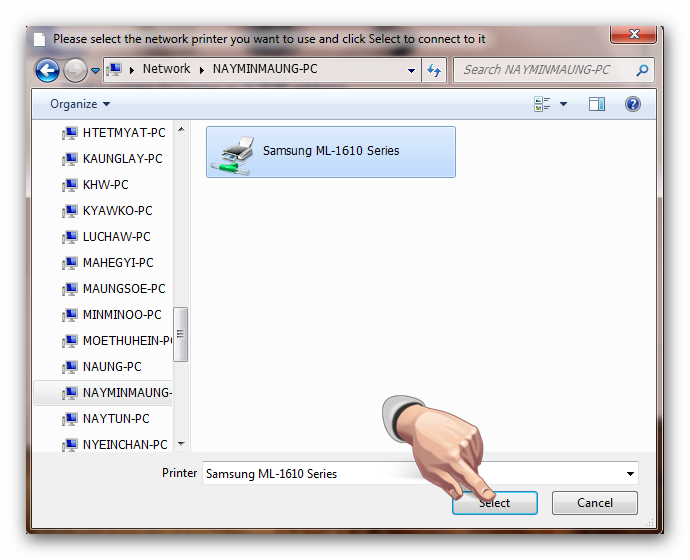The width and height of the screenshot is (690, 560).
Task: Click the tree scrollbar up arrow
Action: coord(181,129)
